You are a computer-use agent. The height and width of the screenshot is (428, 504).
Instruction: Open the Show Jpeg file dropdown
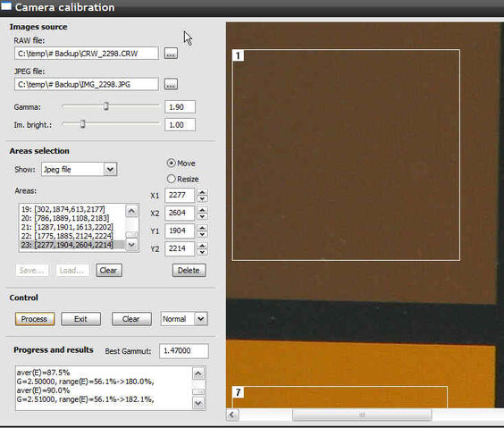[x=110, y=170]
